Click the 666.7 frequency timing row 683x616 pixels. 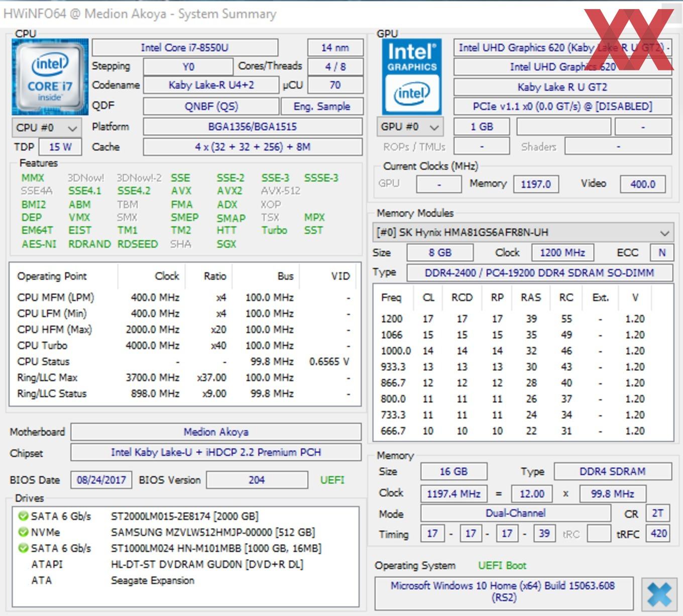coord(523,431)
